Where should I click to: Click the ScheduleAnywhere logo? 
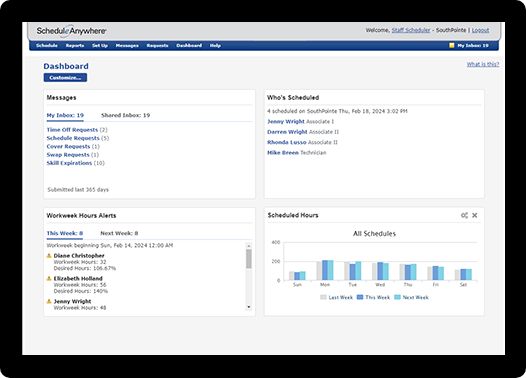[x=71, y=31]
